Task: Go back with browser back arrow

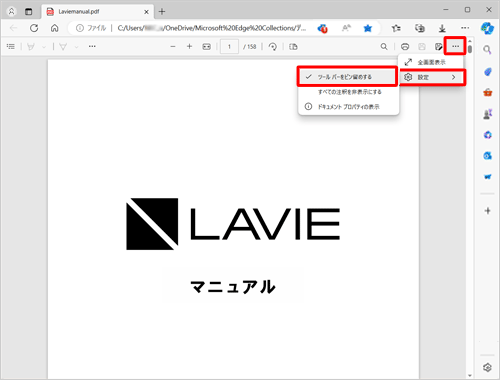Action: click(x=14, y=28)
